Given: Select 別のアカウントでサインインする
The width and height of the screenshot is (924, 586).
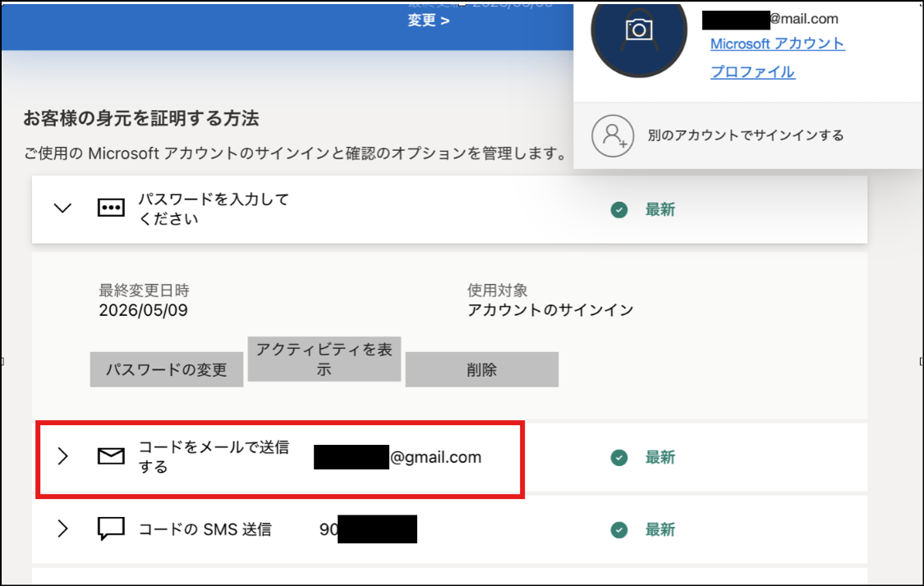Looking at the screenshot, I should point(746,135).
